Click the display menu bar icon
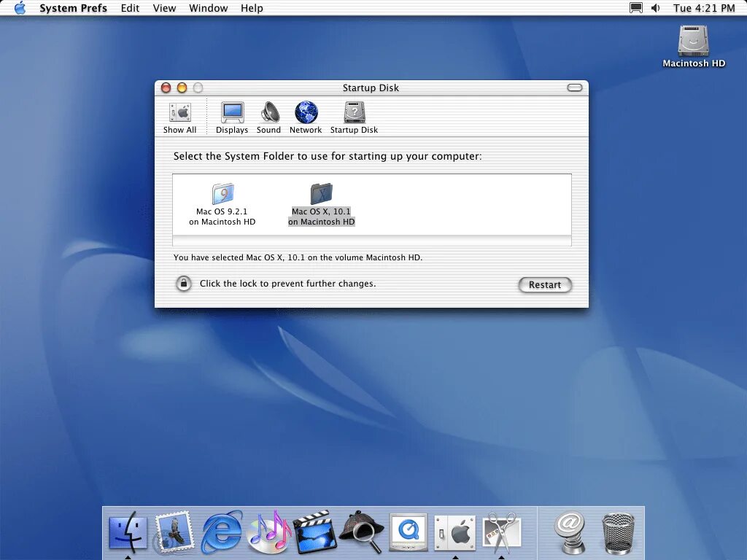The image size is (747, 560). (x=636, y=8)
